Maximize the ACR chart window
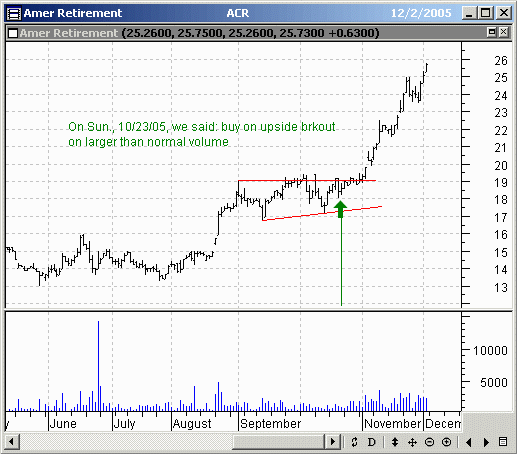The image size is (517, 454). click(x=486, y=13)
